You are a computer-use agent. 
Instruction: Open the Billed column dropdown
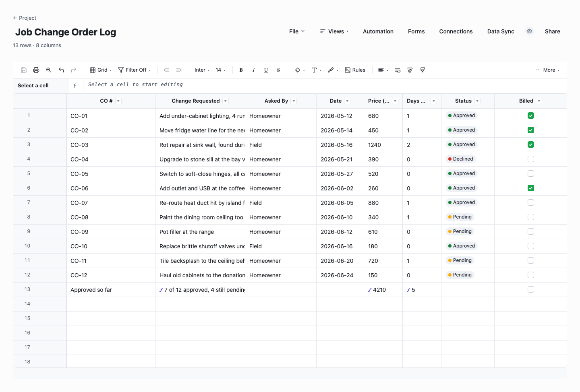[539, 101]
